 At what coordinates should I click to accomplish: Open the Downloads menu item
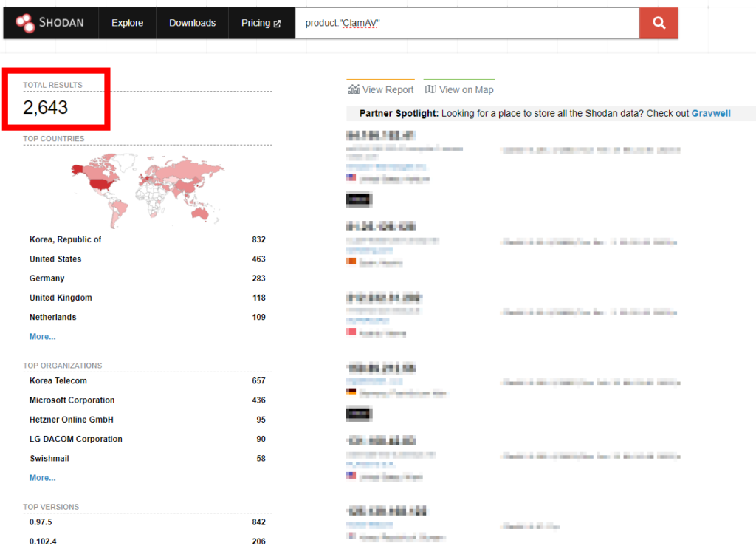tap(192, 24)
